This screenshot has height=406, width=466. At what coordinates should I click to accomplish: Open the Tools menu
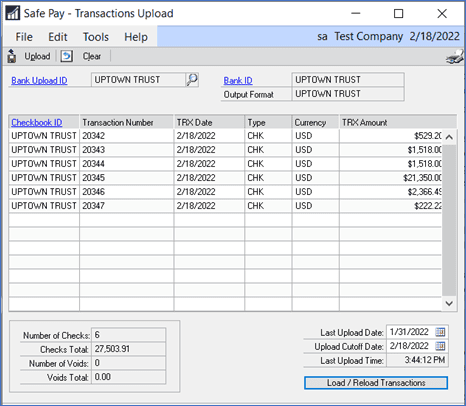tap(96, 37)
